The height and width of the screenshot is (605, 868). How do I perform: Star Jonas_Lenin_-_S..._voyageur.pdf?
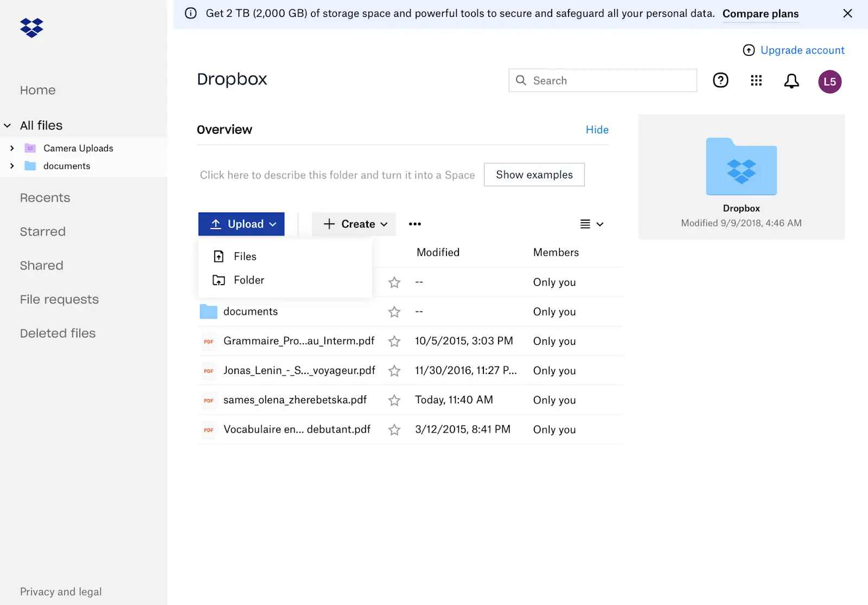394,370
